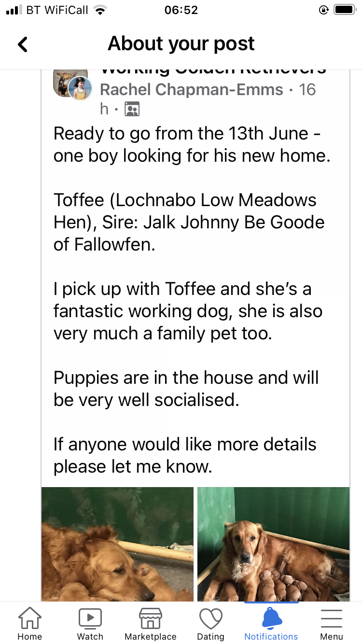Open right photo of dog with puppies

273,544
